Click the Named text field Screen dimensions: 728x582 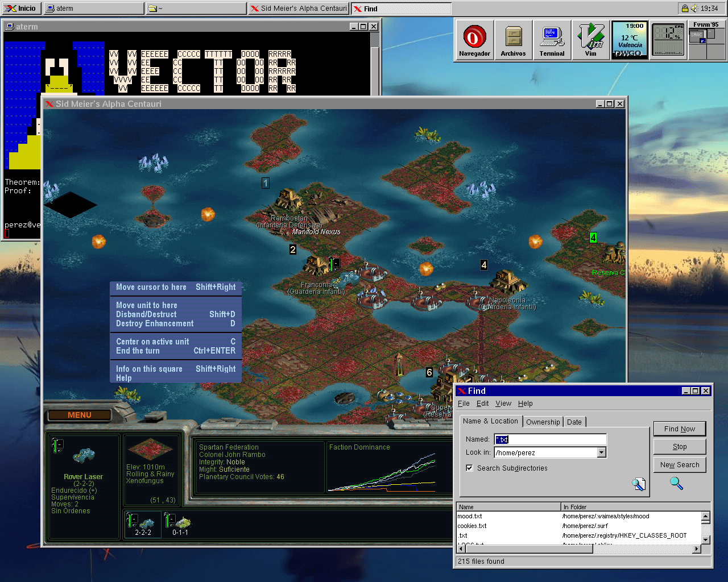550,439
